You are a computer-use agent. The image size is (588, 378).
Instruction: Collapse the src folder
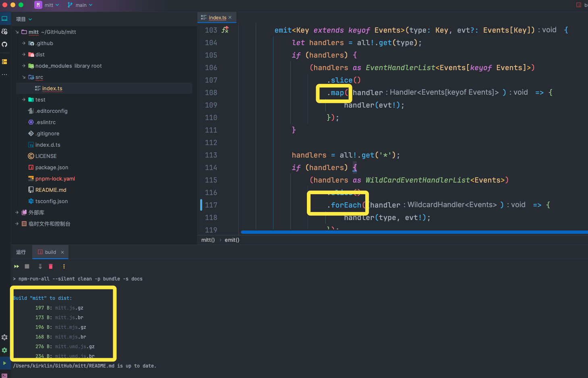[24, 77]
